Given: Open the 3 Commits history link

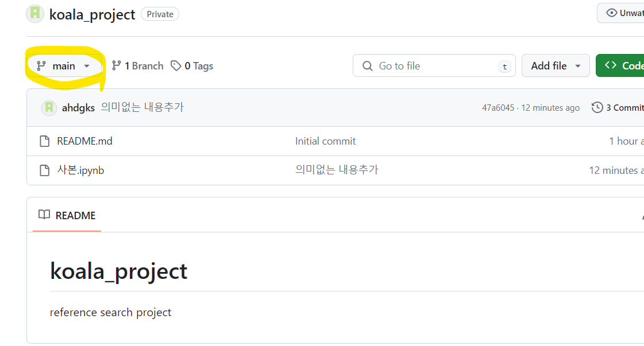Looking at the screenshot, I should click(625, 107).
